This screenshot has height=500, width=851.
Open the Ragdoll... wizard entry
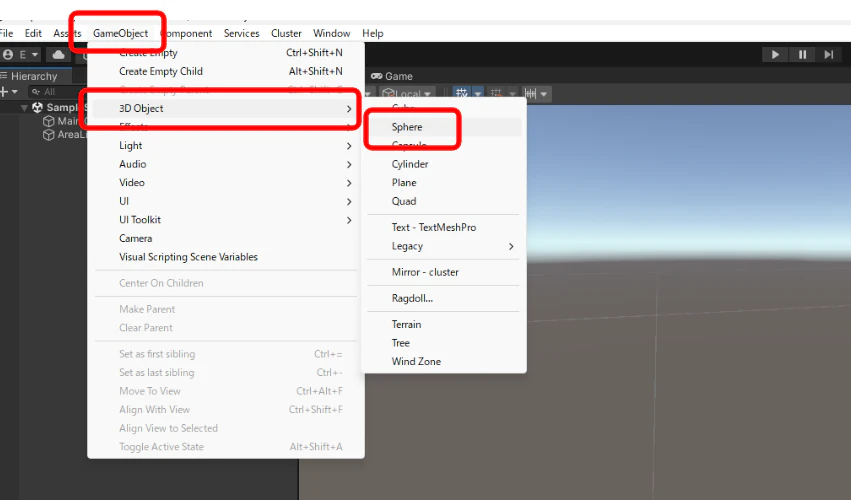pos(443,298)
